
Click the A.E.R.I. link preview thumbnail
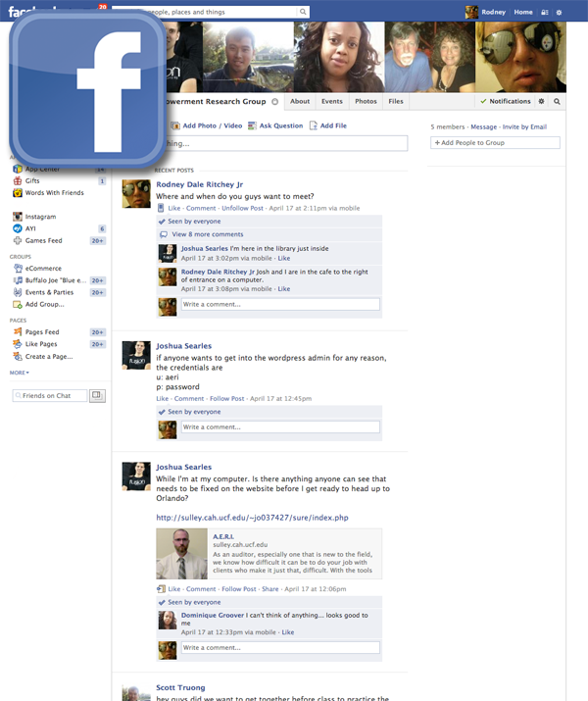(181, 554)
